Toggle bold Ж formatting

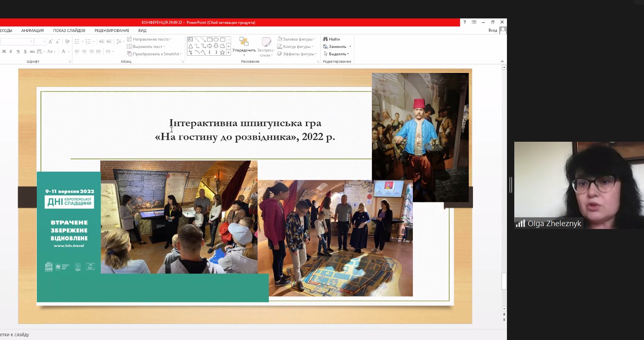[x=4, y=52]
